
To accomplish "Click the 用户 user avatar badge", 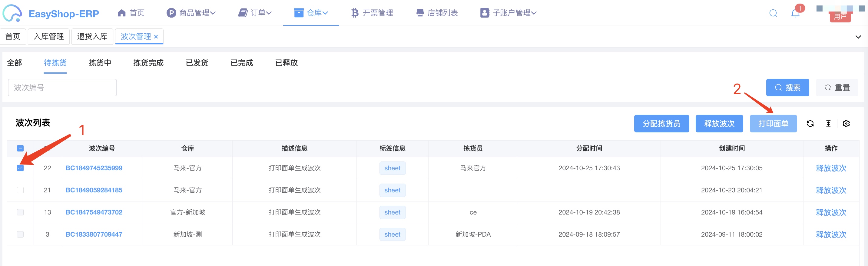I will pyautogui.click(x=840, y=17).
